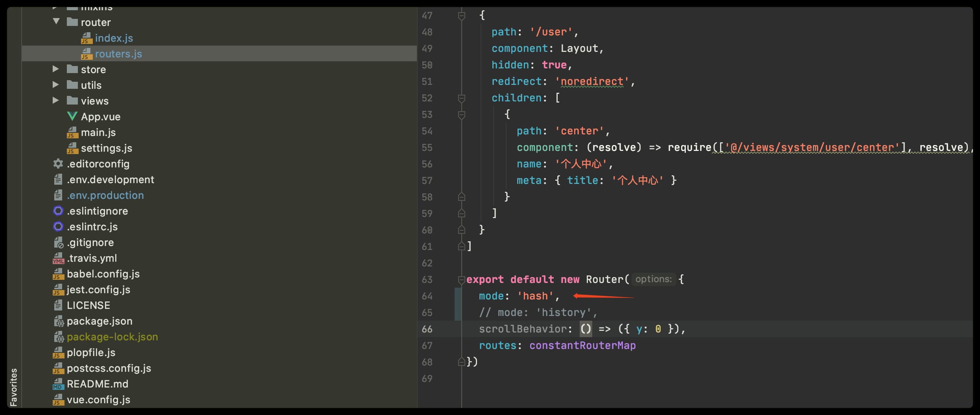Click the YML icon for .travis.yml
This screenshot has height=415, width=980.
pos(58,258)
